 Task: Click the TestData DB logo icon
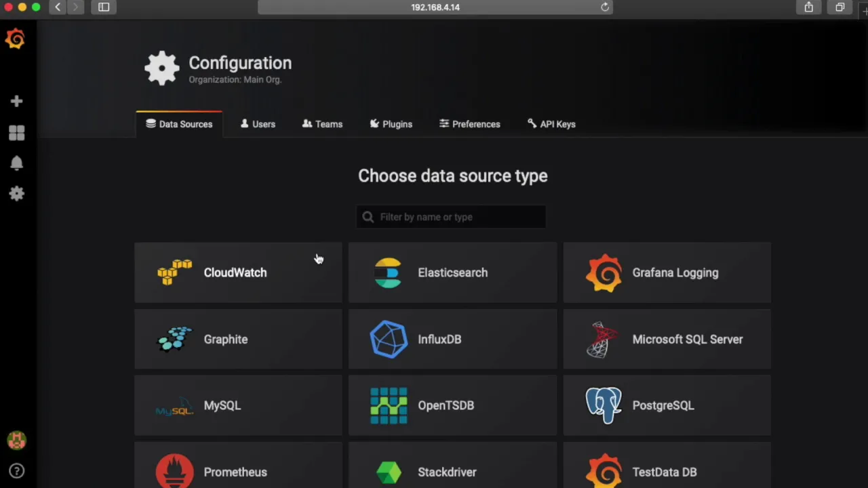pos(604,471)
